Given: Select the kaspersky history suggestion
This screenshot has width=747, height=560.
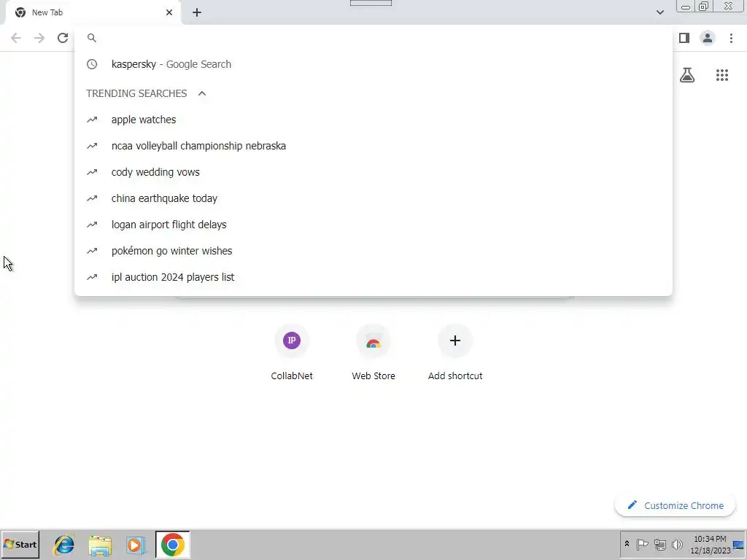Looking at the screenshot, I should point(373,64).
